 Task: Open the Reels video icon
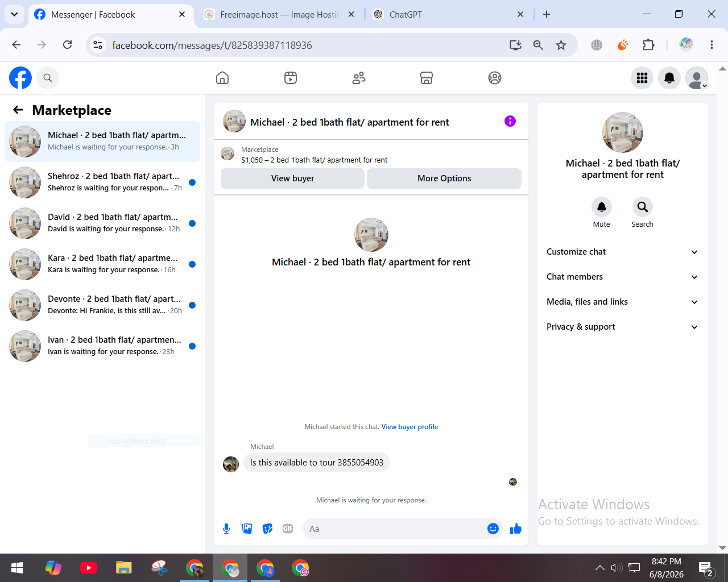[x=291, y=78]
